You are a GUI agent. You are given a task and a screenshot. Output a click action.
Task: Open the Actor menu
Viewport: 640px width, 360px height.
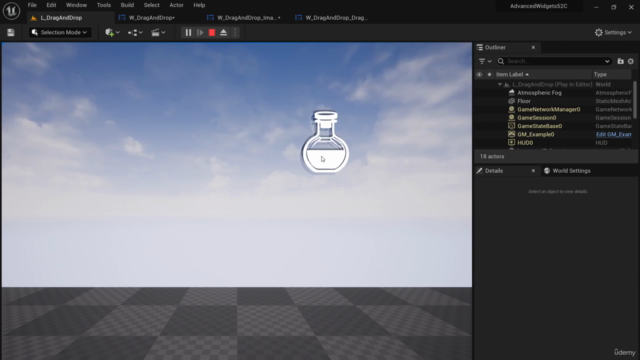176,5
